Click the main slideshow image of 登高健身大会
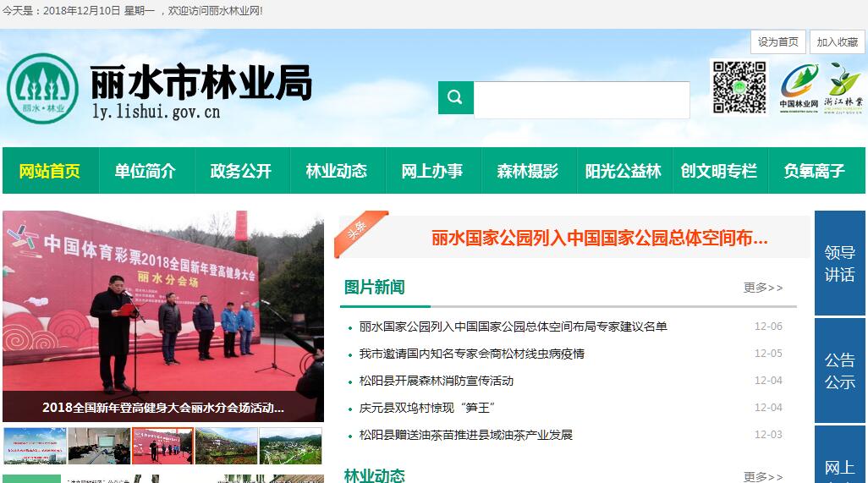This screenshot has height=483, width=868. (x=163, y=301)
